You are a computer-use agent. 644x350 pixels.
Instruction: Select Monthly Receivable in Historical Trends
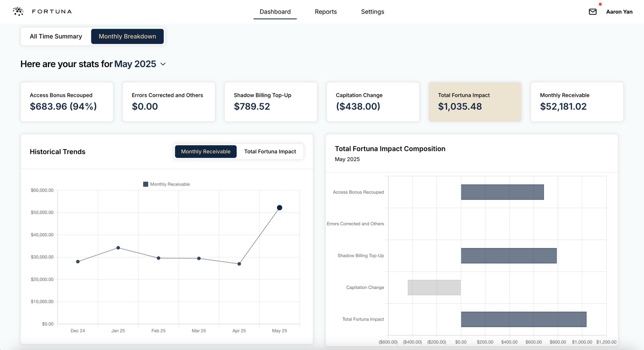206,152
